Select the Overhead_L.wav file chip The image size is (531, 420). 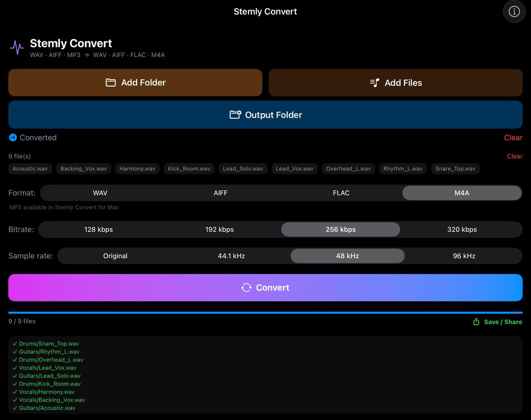pos(349,169)
